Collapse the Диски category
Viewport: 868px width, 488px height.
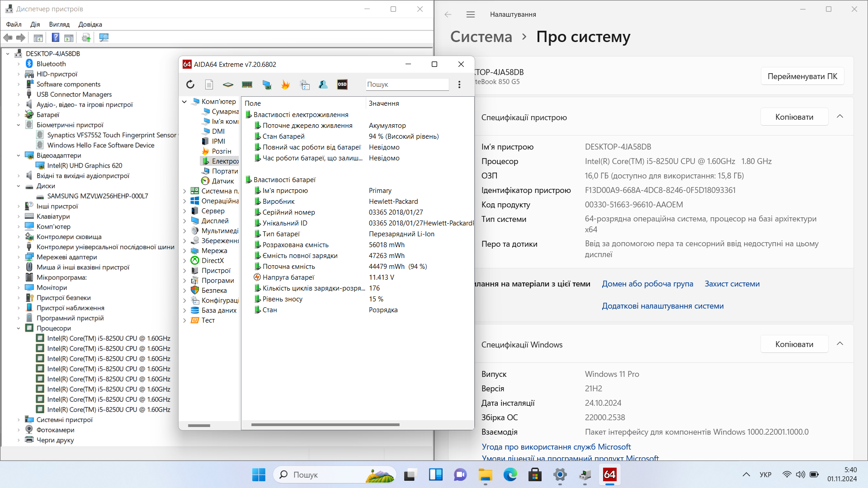19,186
